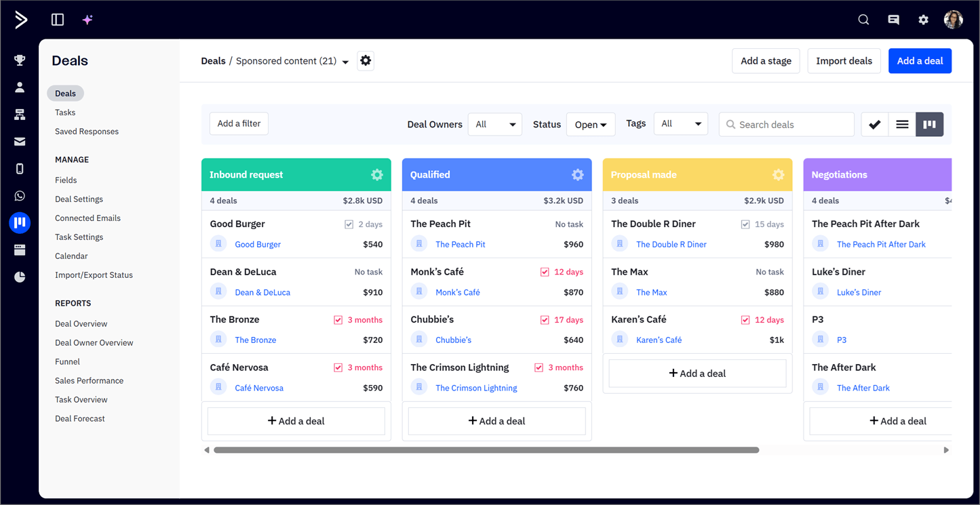
Task: Click the Good Burger account building icon
Action: [x=218, y=244]
